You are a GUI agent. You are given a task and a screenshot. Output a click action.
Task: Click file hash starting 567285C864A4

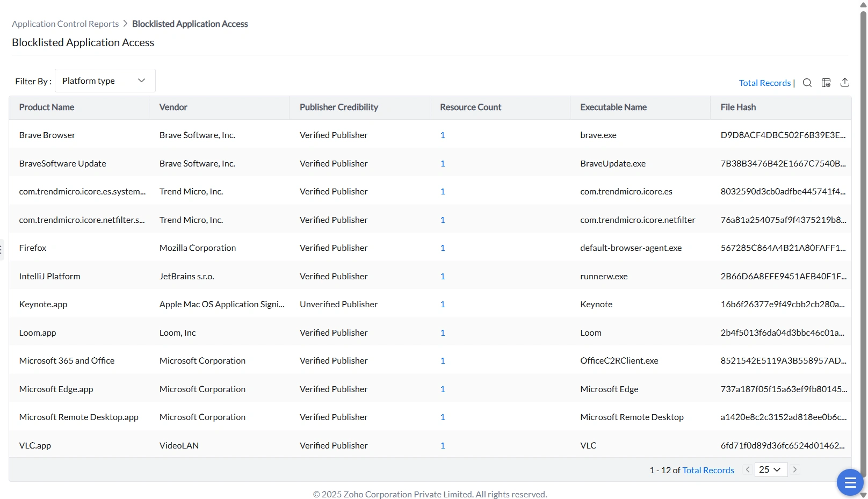(x=783, y=248)
